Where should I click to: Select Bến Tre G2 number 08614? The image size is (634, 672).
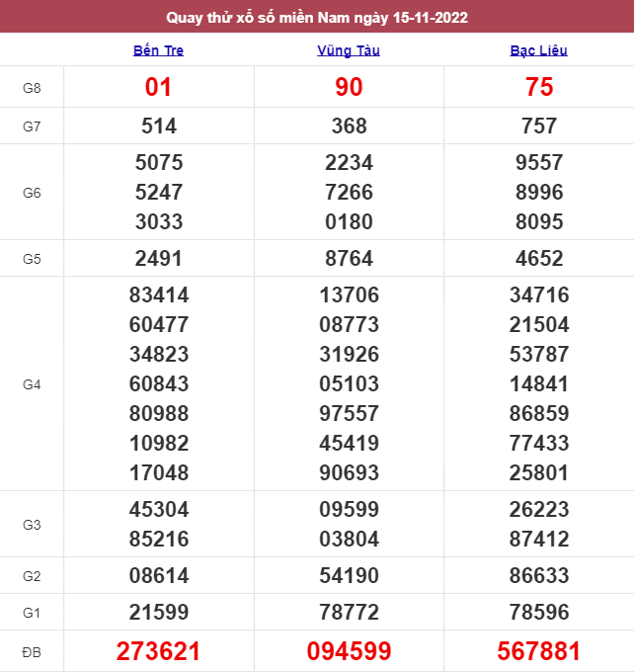(158, 576)
